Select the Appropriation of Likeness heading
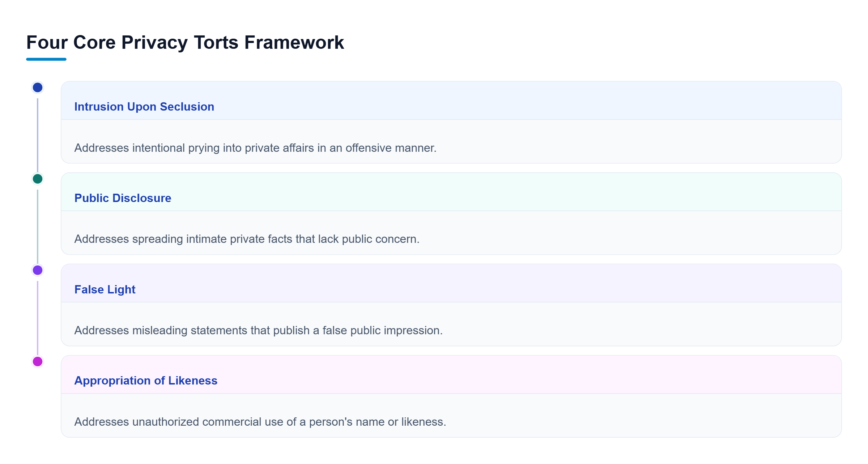Viewport: 868px width, 464px height. pyautogui.click(x=146, y=381)
